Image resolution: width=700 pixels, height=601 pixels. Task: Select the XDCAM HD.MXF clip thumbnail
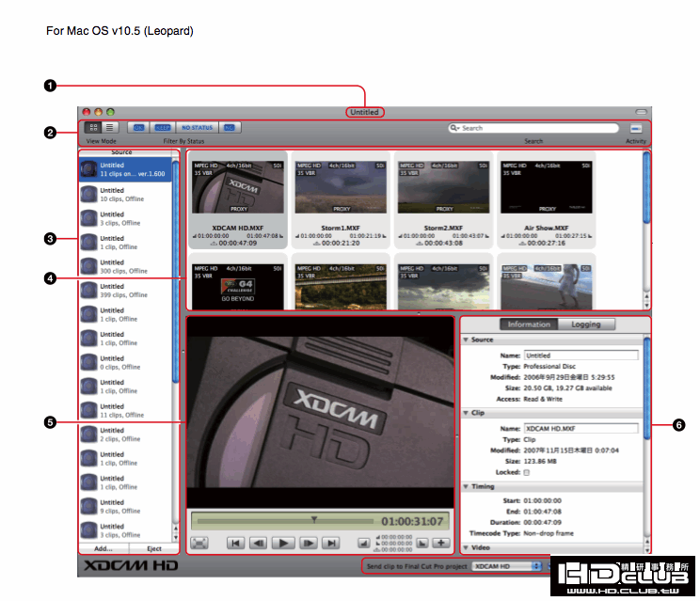(x=238, y=187)
